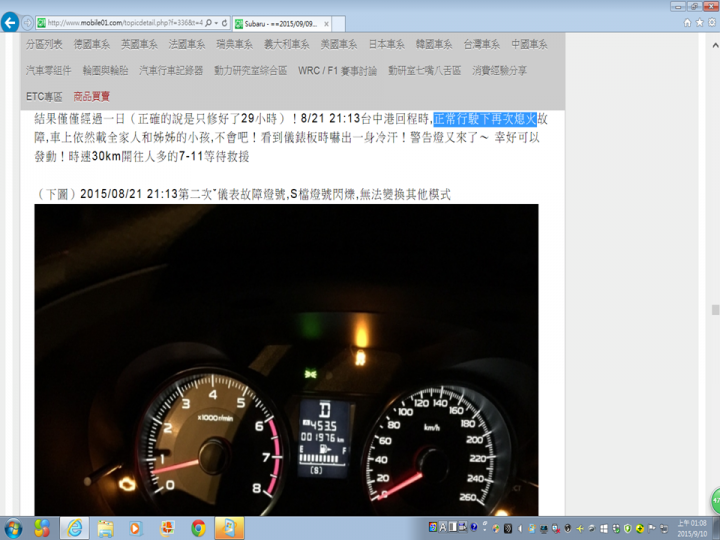This screenshot has height=540, width=720.
Task: Open the 動研室七嘴八舌區 link
Action: (425, 70)
